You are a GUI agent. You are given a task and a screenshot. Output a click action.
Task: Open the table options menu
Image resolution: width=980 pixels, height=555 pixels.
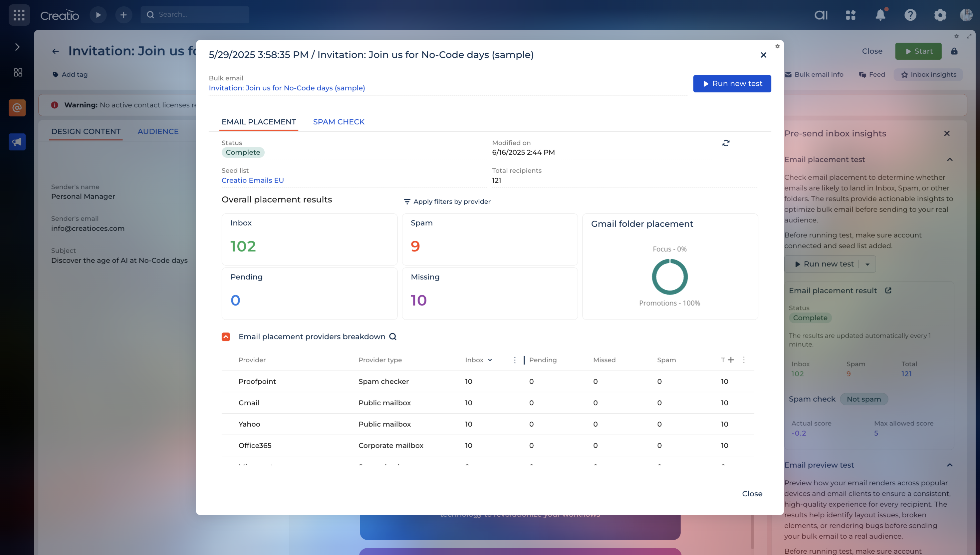[743, 360]
